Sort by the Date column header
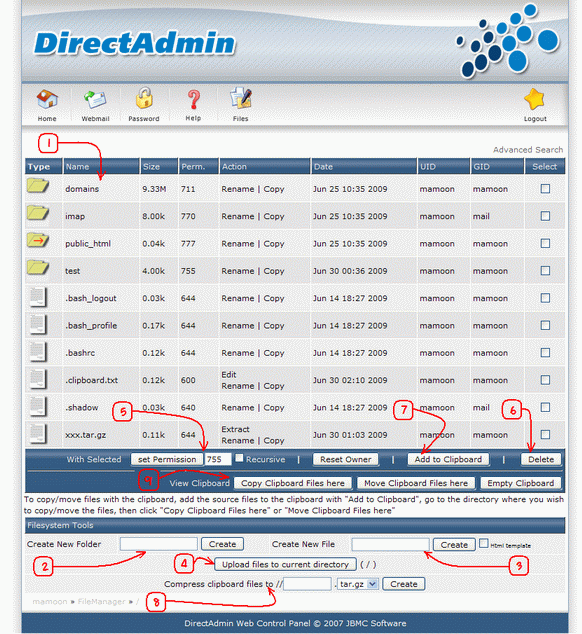582x634 pixels. [x=323, y=167]
